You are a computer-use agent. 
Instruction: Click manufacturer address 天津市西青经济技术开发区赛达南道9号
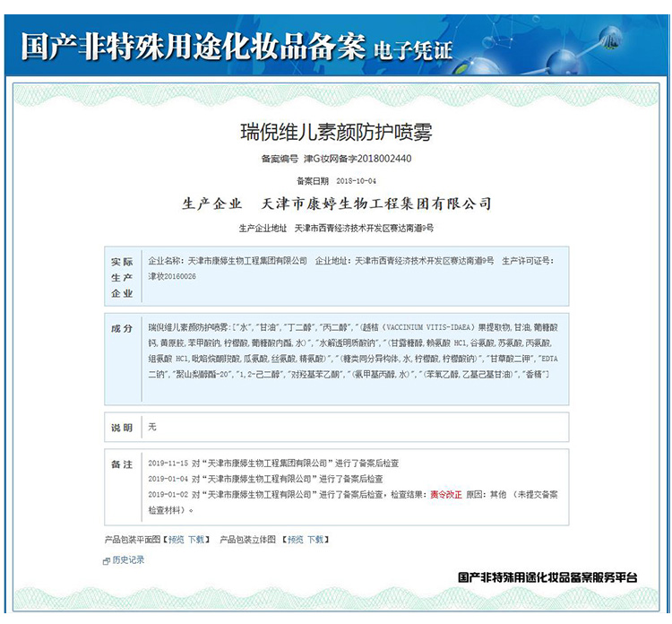(364, 228)
